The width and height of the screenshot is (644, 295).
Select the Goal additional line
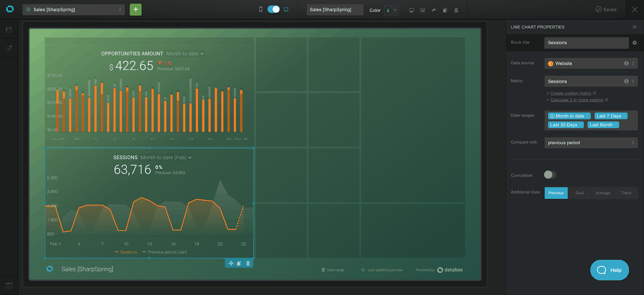tap(580, 193)
